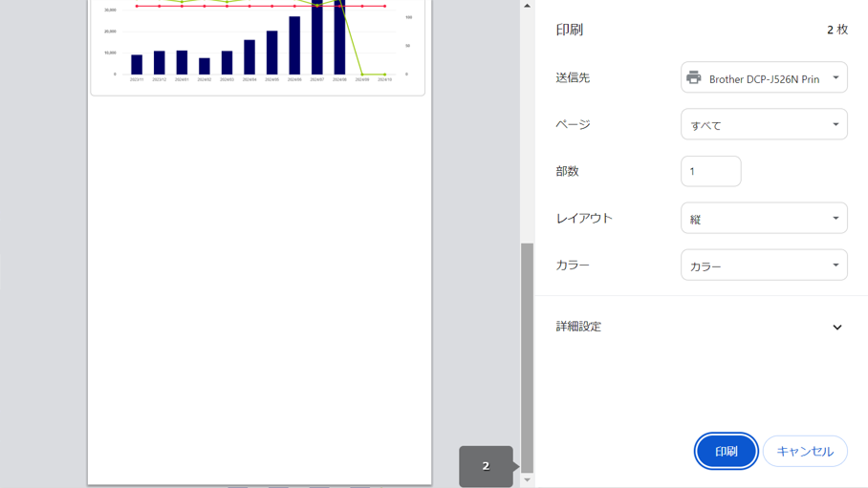
Task: Click the 詳細設定 label text
Action: [x=578, y=327]
